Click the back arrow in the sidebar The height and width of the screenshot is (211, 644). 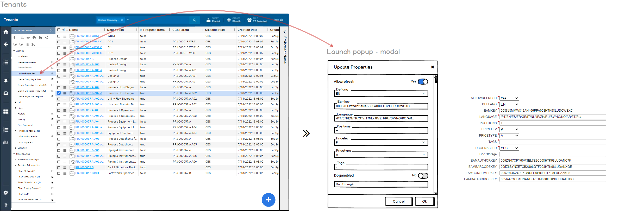click(6, 44)
